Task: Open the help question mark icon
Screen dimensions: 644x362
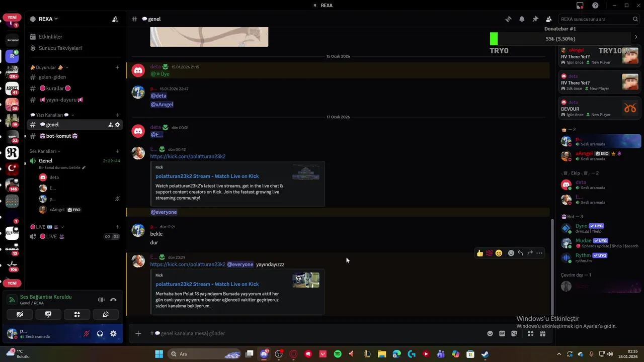Action: (x=595, y=6)
